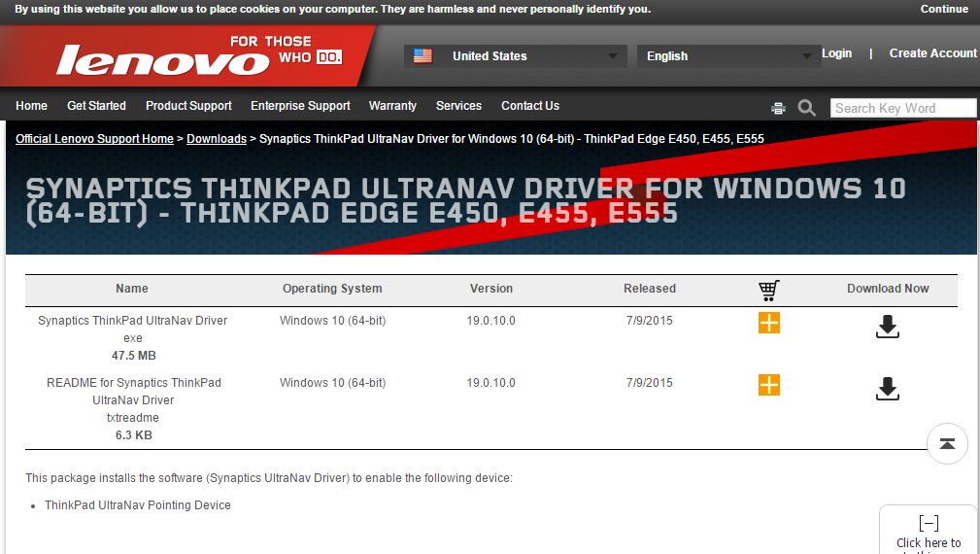Download the 47.5 MB UltraNav driver exe
Screen dimensions: 980x554
pyautogui.click(x=888, y=327)
